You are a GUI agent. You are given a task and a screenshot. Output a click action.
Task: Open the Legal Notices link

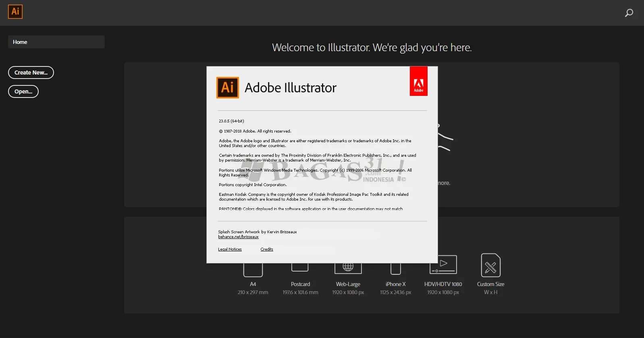click(x=230, y=249)
